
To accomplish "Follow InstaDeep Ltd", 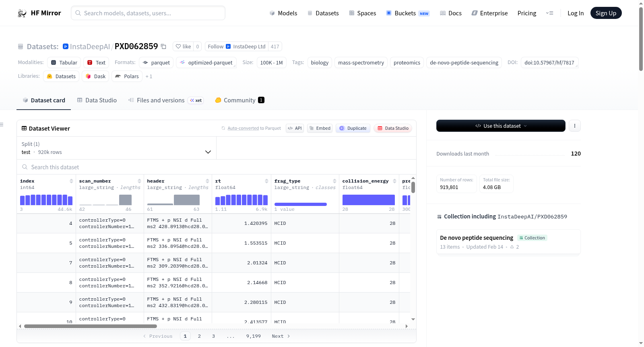I will coord(236,46).
